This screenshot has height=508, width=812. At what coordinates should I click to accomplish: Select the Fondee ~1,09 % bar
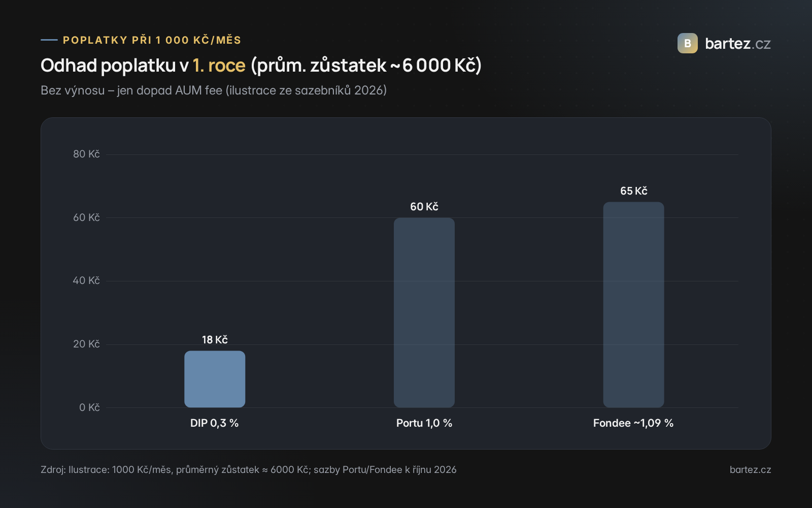pyautogui.click(x=633, y=305)
